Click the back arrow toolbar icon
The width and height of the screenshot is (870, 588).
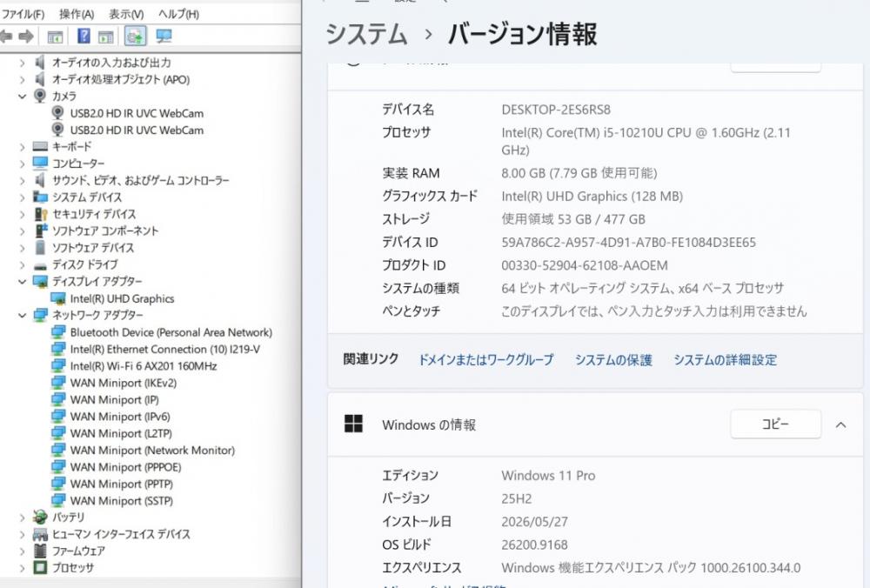[5, 37]
